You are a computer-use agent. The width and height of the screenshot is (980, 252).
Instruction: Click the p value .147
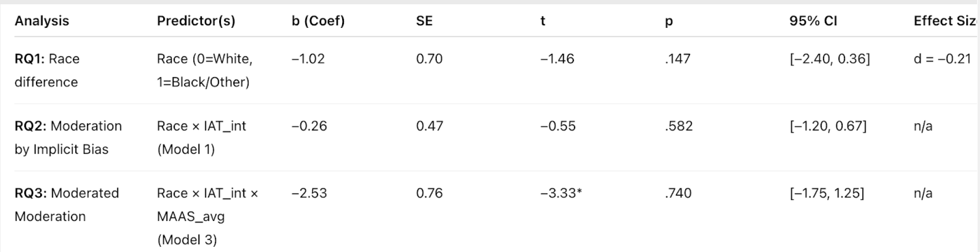[x=677, y=59]
